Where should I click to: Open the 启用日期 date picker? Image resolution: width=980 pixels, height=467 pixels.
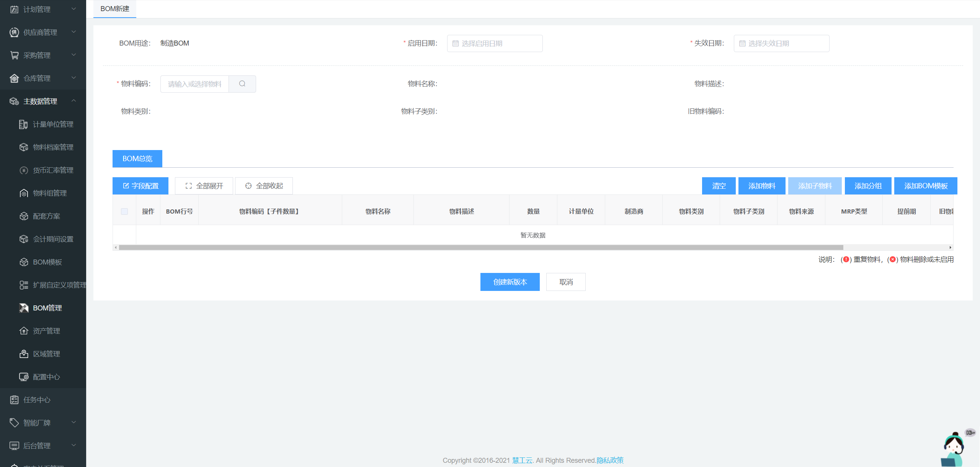point(495,44)
